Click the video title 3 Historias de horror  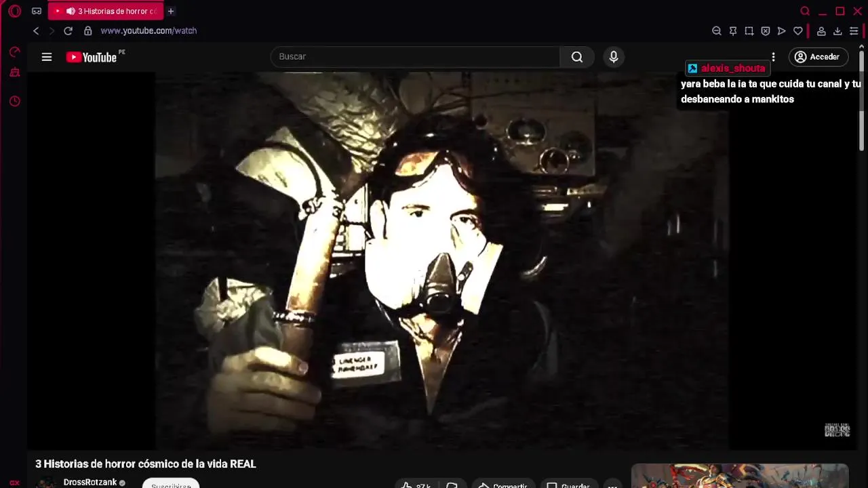tap(146, 464)
